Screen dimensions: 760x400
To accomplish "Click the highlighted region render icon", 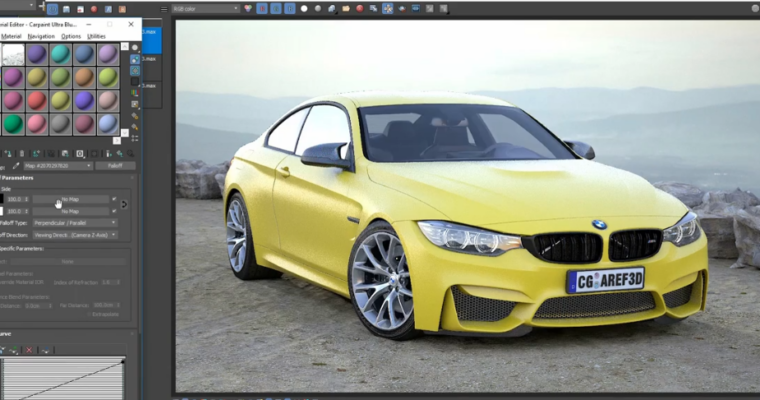I will pos(388,9).
